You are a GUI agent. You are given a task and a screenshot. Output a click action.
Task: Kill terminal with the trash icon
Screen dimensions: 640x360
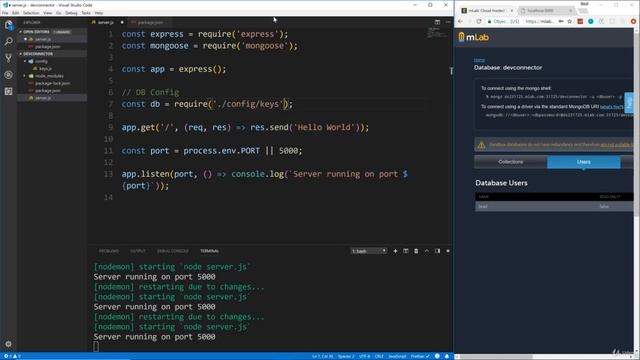[416, 251]
